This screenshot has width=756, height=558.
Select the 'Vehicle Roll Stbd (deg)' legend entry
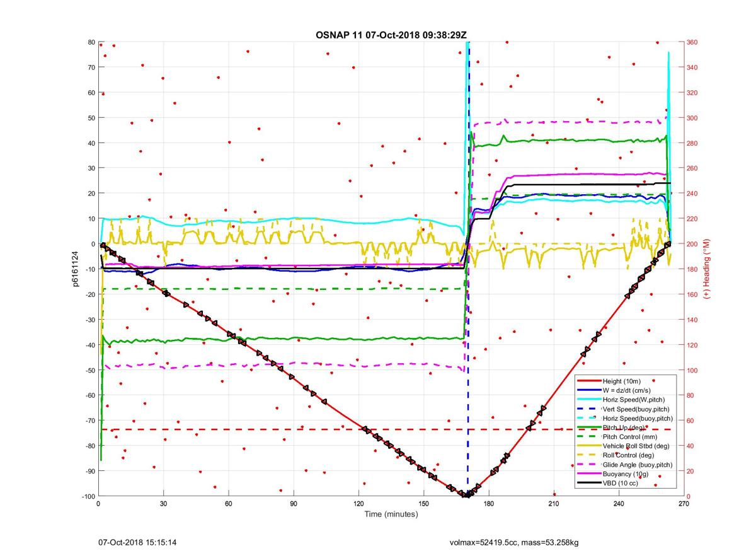coord(637,446)
